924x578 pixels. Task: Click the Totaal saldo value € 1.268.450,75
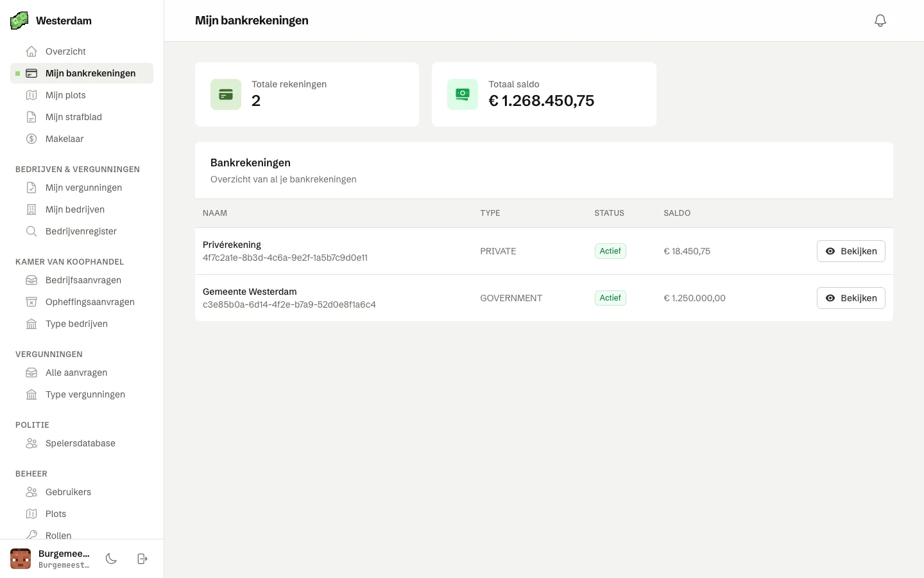point(542,101)
